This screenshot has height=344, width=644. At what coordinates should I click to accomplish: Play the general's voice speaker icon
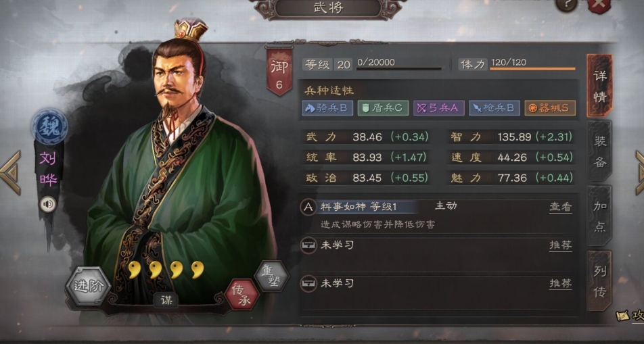(48, 204)
